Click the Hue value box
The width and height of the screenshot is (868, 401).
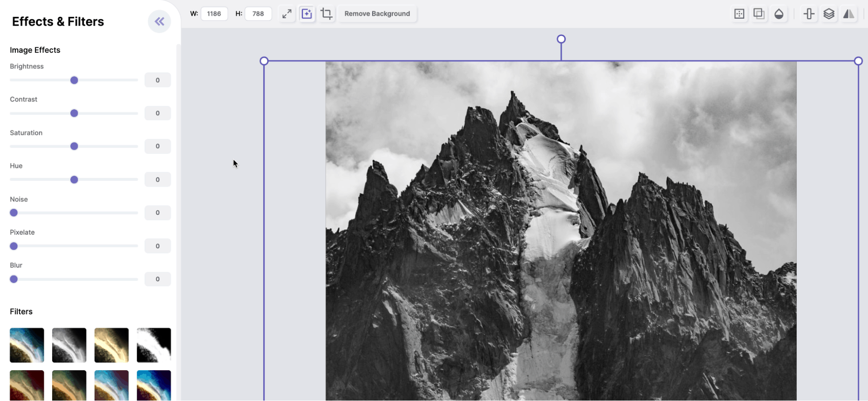point(158,180)
